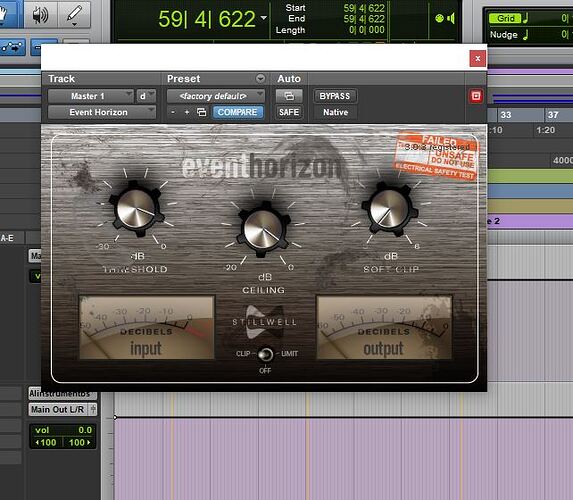The image size is (573, 500).
Task: Open the insert position 'd' selector
Action: tap(146, 96)
